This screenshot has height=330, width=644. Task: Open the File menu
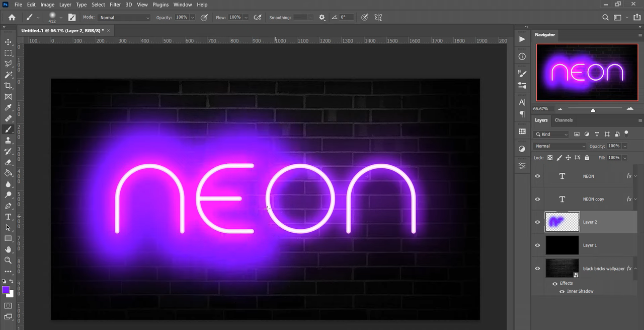click(x=18, y=5)
